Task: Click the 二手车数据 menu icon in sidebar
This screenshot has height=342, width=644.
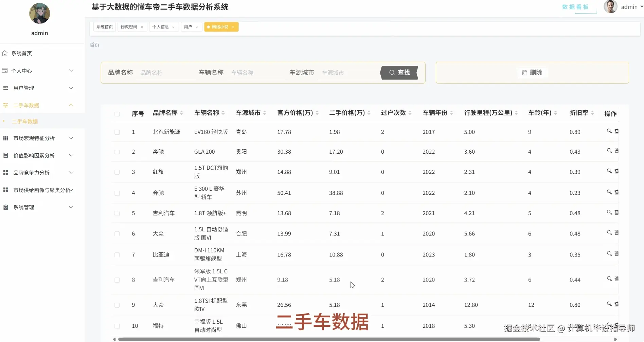Action: (x=5, y=105)
